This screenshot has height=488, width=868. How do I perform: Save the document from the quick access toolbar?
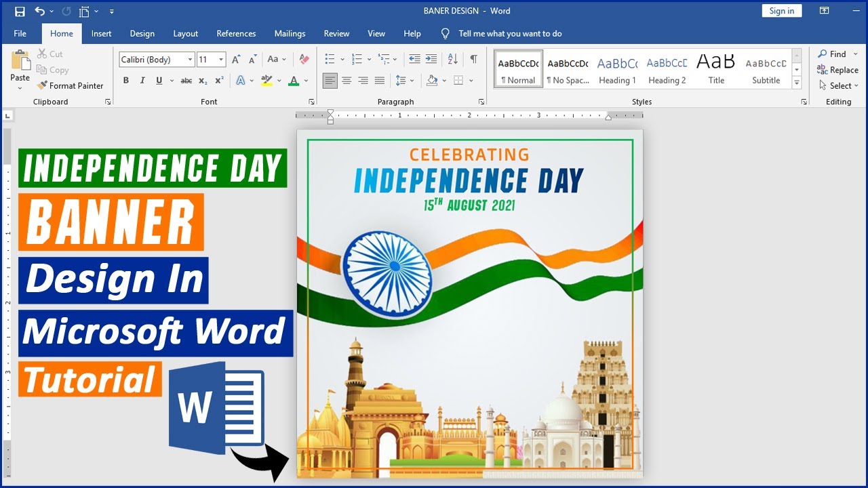point(20,12)
